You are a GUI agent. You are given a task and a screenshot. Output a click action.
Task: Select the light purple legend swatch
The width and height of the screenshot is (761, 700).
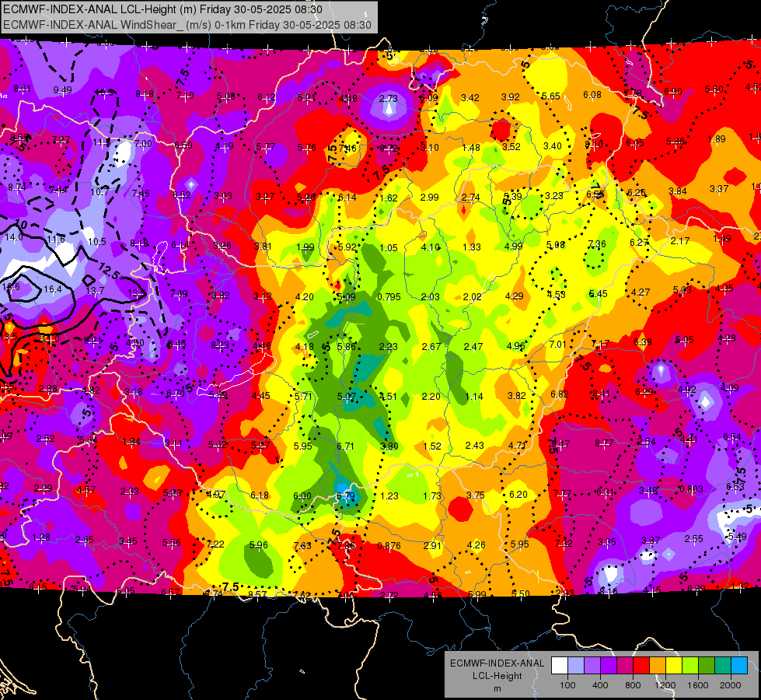592,666
